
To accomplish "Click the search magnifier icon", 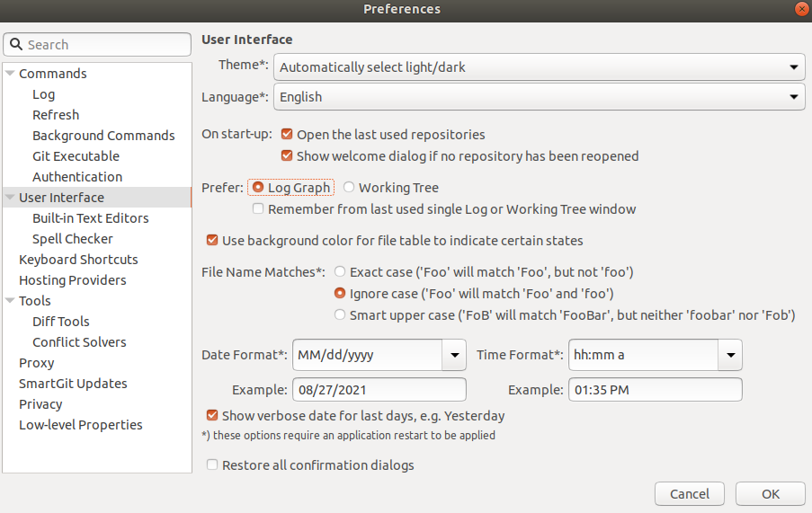I will coord(16,45).
